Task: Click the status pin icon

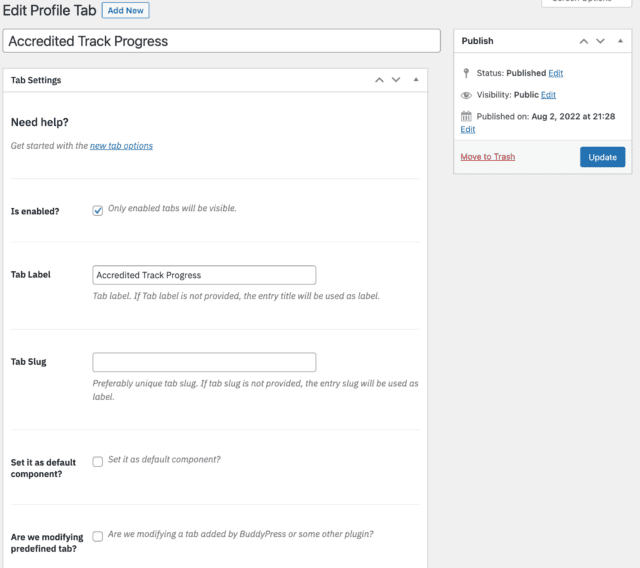Action: tap(466, 73)
